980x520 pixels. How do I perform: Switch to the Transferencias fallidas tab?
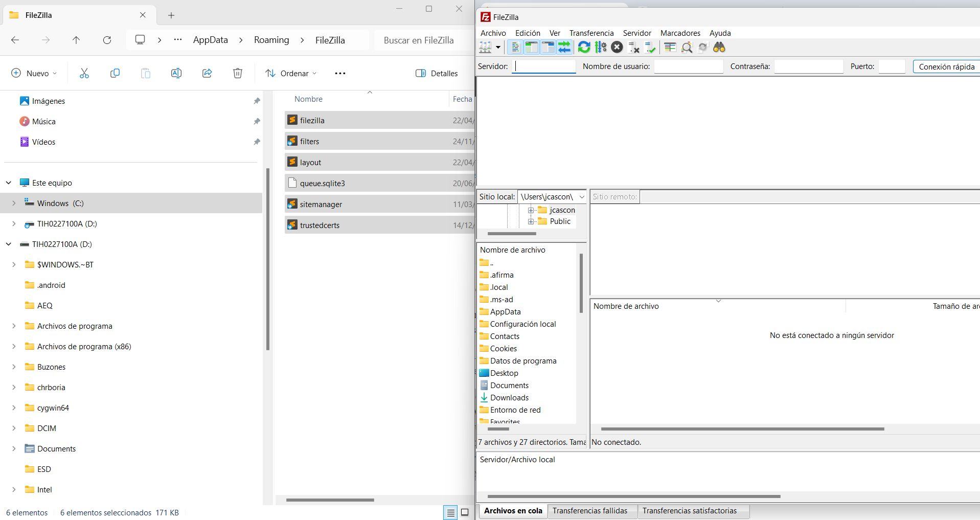(589, 511)
